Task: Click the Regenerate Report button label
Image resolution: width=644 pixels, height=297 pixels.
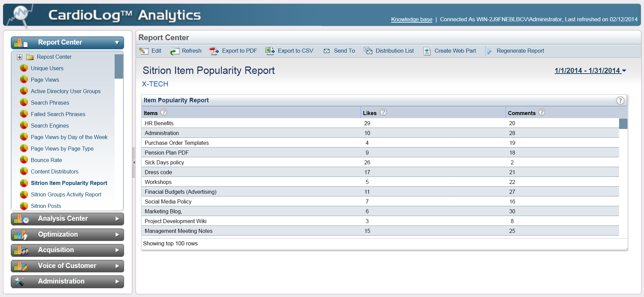Action: [520, 51]
